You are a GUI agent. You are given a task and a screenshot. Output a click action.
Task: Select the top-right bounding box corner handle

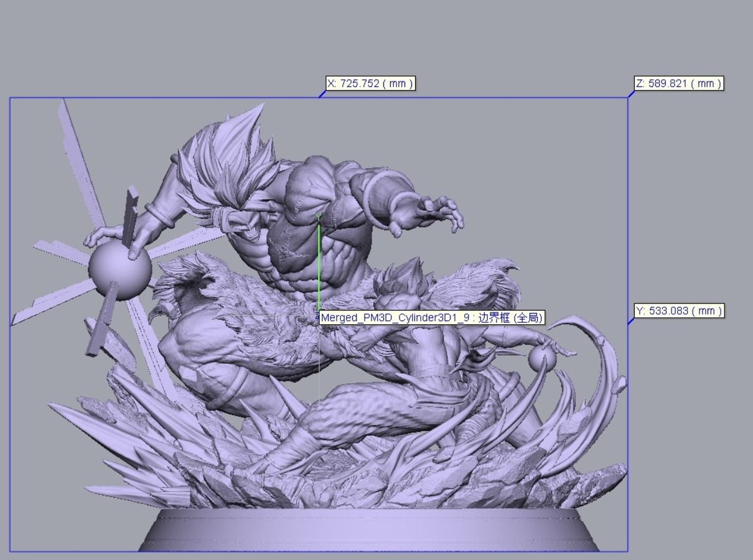pyautogui.click(x=629, y=98)
